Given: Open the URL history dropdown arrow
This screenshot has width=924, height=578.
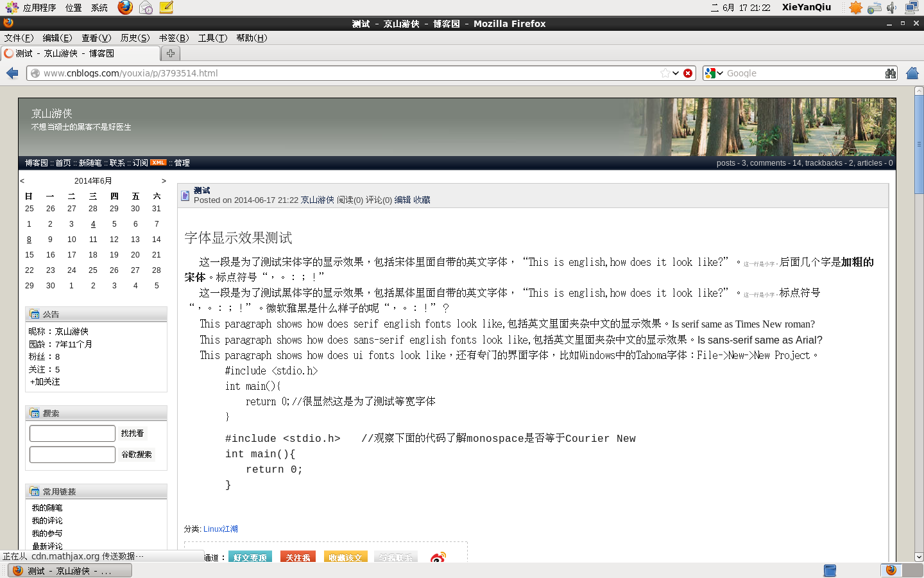Looking at the screenshot, I should [676, 73].
